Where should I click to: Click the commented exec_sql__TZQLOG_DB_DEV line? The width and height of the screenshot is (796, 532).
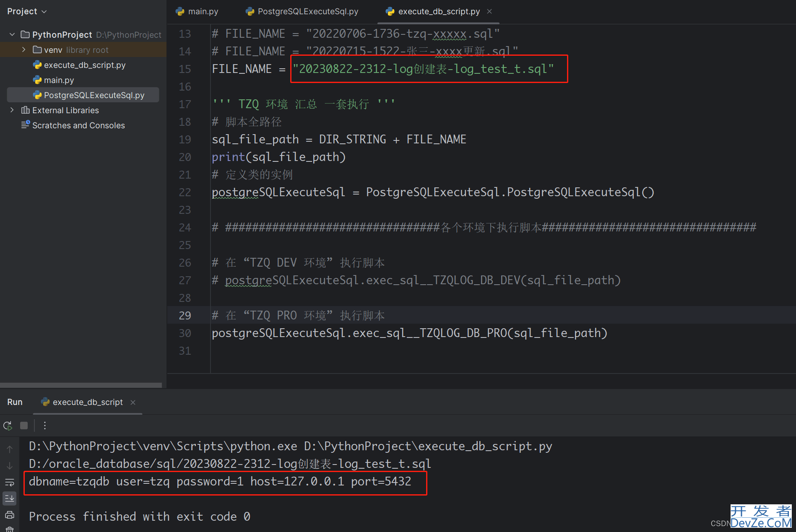click(x=416, y=280)
